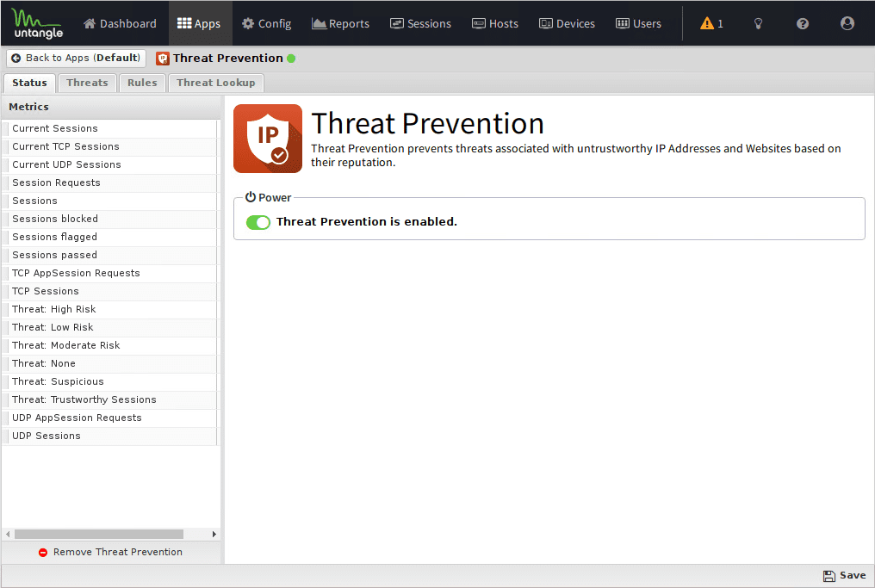The width and height of the screenshot is (875, 588).
Task: Click the lightbulb suggestions icon
Action: pos(758,23)
